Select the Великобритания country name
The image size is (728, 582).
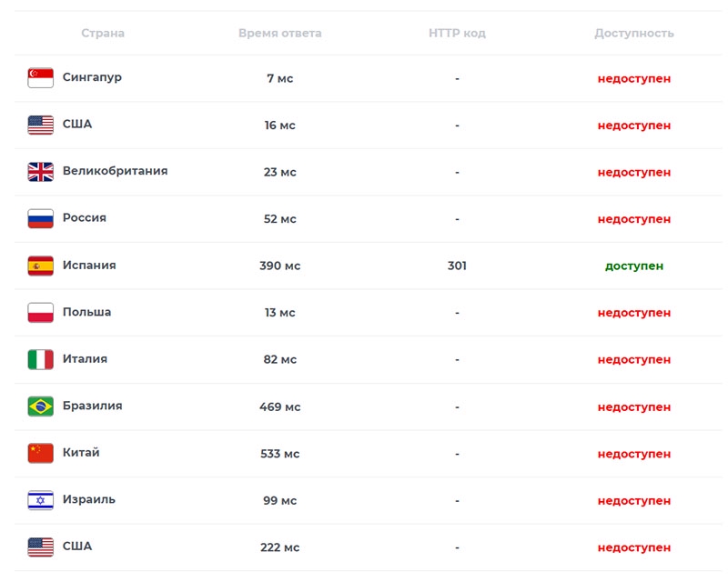click(116, 171)
